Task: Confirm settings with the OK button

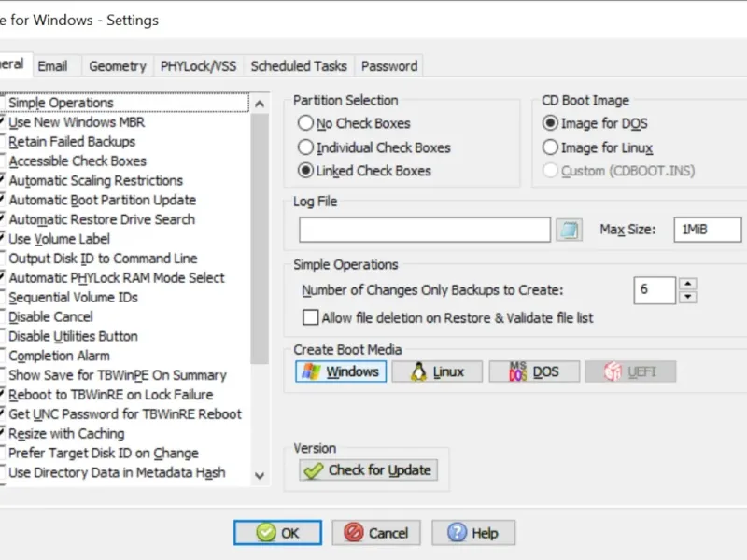Action: tap(277, 532)
